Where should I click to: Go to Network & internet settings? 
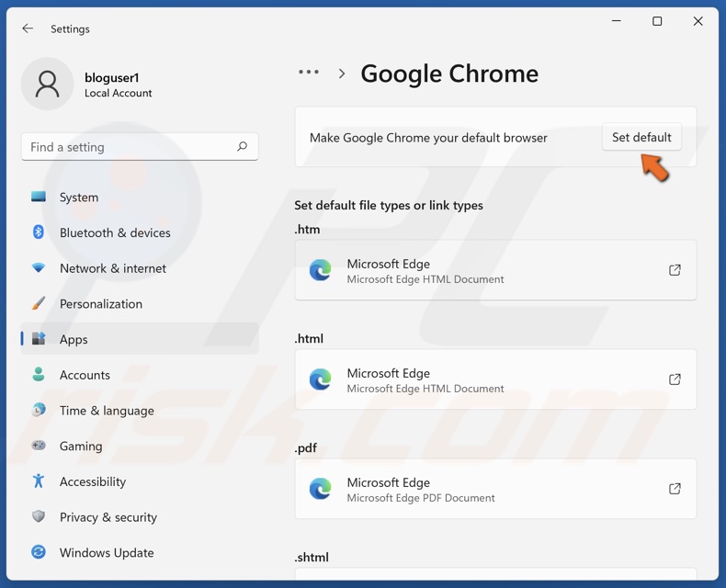[112, 268]
